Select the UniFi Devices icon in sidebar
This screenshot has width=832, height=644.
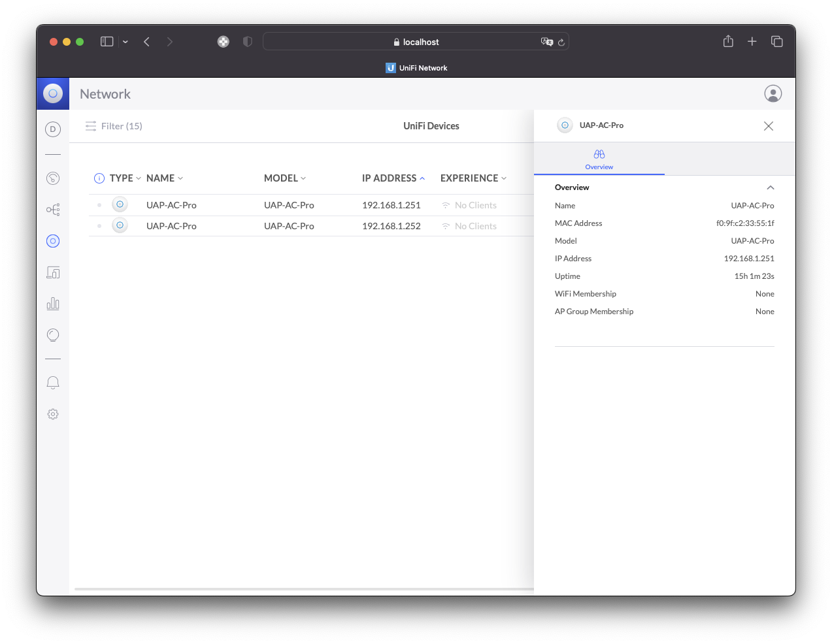point(53,241)
